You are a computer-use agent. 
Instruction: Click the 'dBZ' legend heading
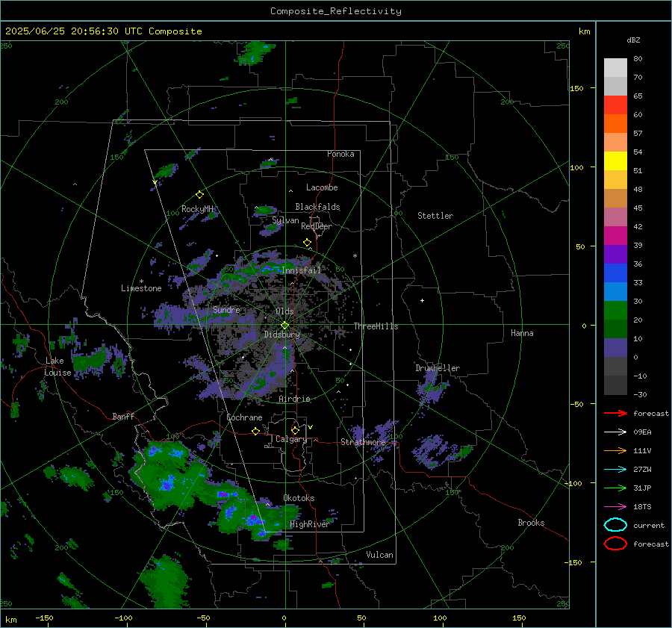click(x=633, y=40)
